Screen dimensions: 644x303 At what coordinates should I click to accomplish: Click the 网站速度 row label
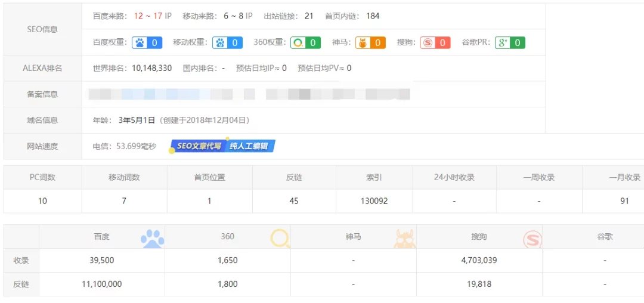pos(42,146)
